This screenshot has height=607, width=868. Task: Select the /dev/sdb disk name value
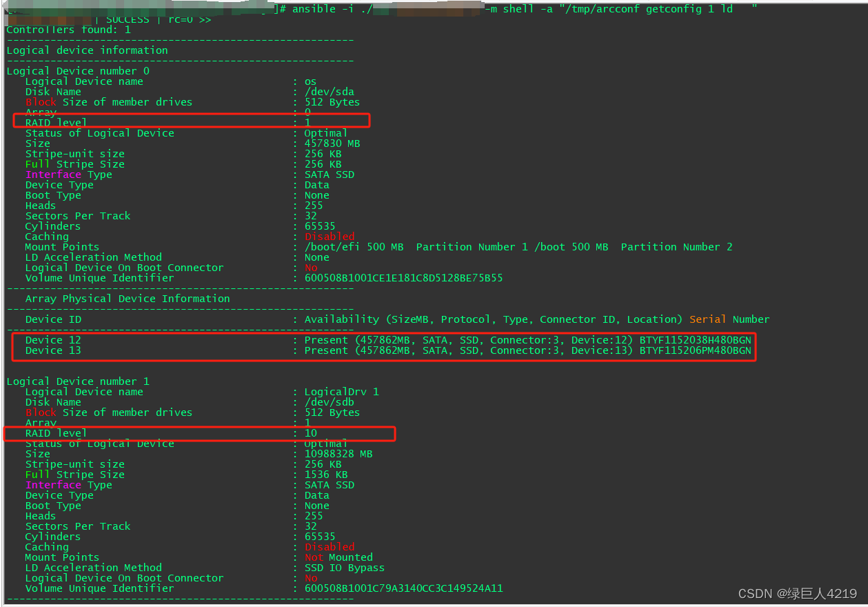(330, 401)
